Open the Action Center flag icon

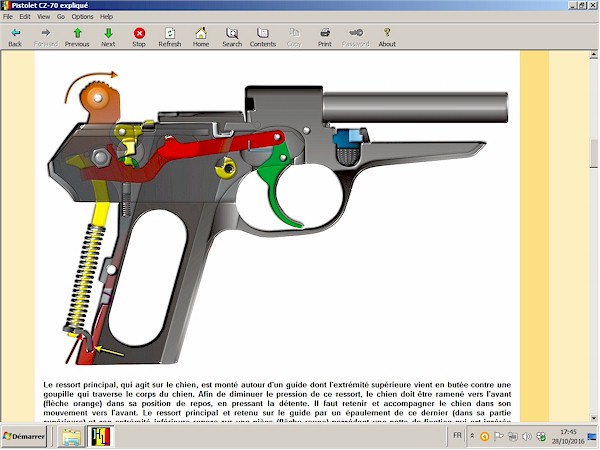(x=499, y=437)
